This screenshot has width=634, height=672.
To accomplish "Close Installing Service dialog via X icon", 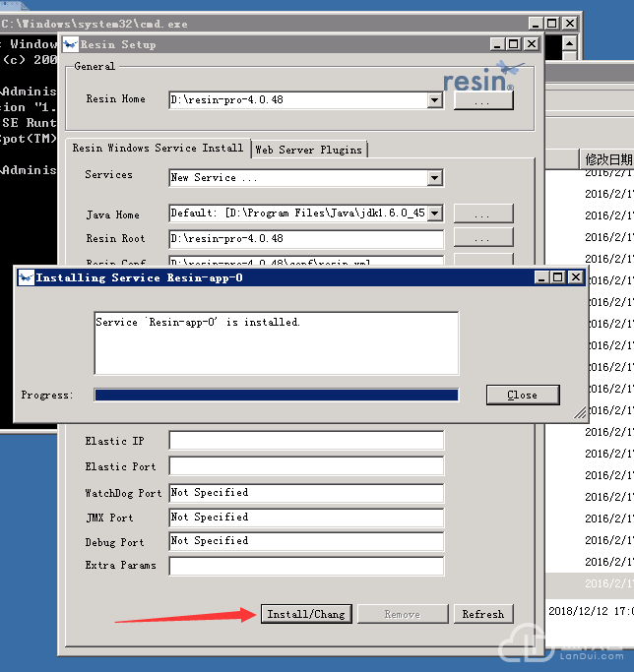I will click(x=575, y=277).
